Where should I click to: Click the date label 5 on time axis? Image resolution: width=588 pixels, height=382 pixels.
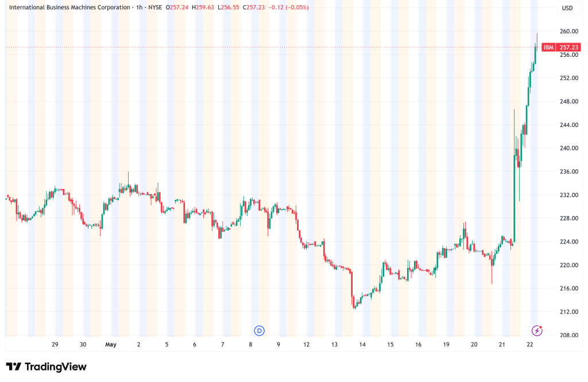pos(167,345)
